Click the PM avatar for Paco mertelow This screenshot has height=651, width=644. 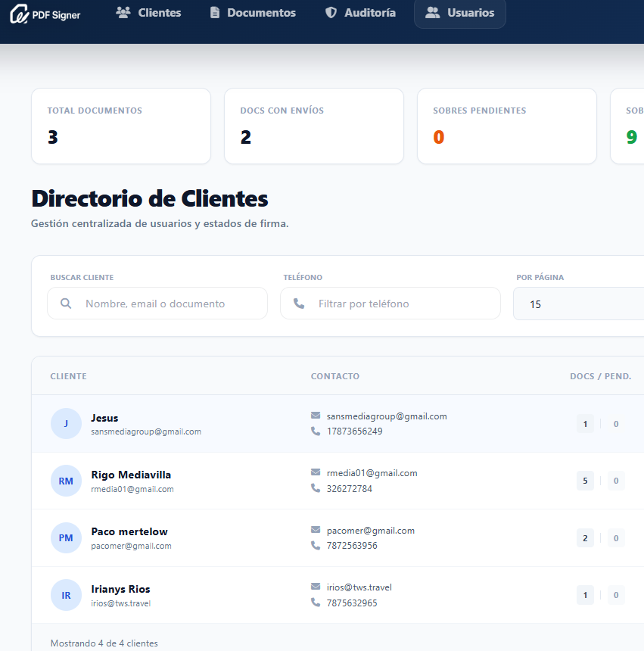click(x=66, y=537)
